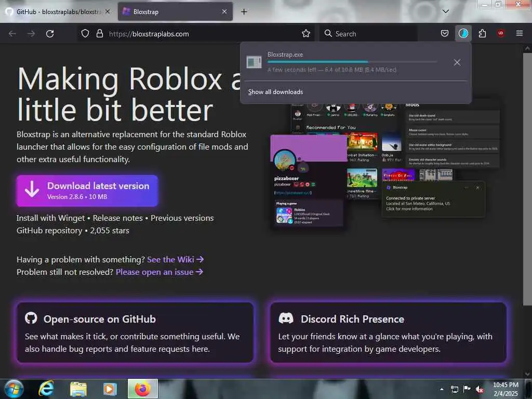Open a new tab with plus button

click(x=244, y=11)
